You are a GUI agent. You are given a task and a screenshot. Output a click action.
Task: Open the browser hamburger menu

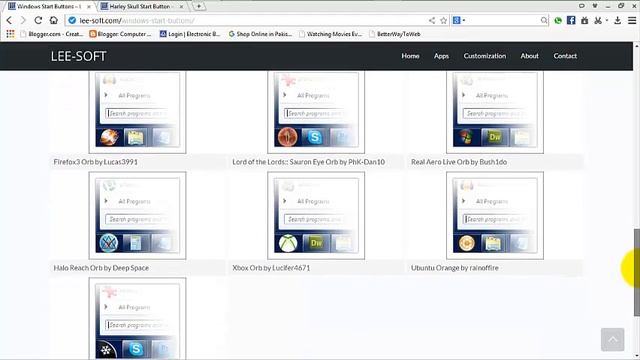(x=632, y=20)
